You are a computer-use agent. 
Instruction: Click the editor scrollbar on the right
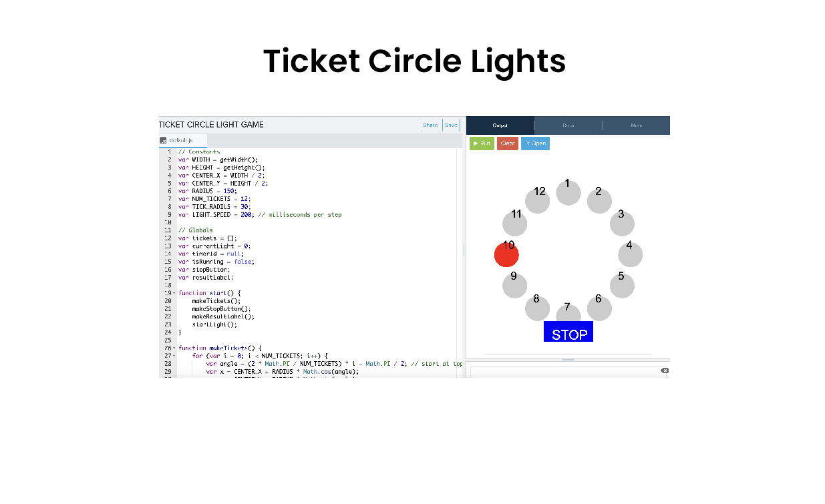tap(464, 250)
